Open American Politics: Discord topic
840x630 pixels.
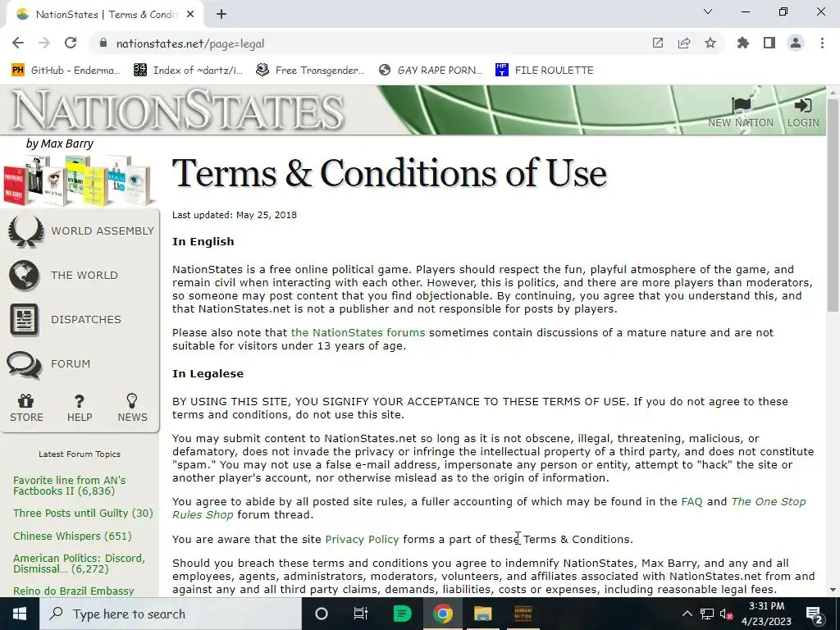(80, 564)
